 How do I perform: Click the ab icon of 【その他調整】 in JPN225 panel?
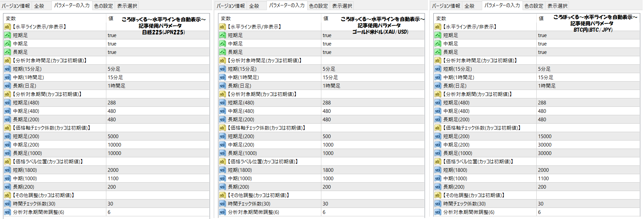[7, 195]
